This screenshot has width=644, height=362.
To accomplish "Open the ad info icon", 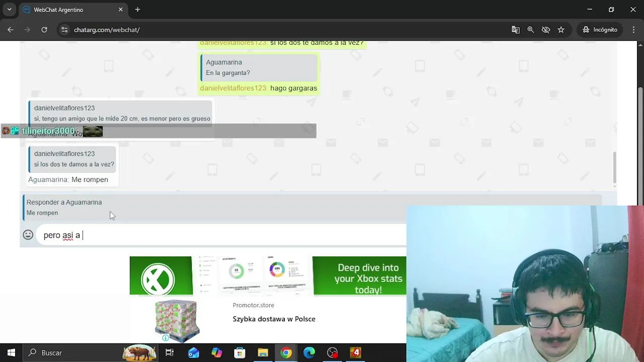I will point(166,338).
